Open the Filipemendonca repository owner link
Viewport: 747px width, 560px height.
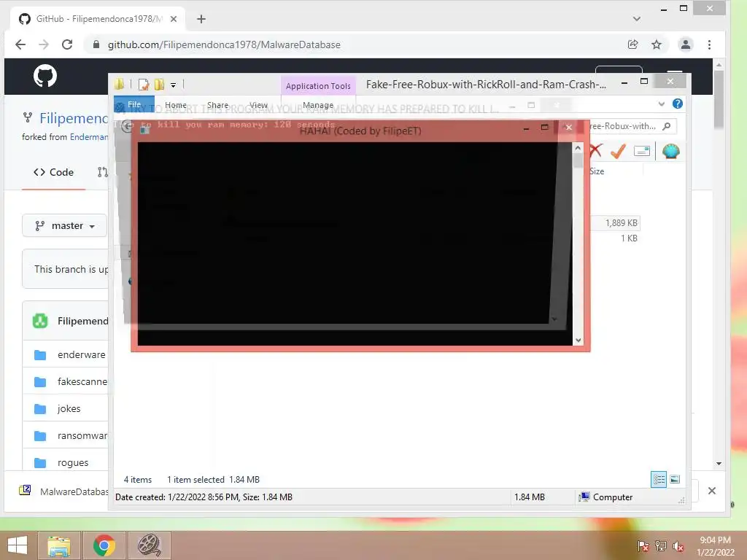click(74, 118)
